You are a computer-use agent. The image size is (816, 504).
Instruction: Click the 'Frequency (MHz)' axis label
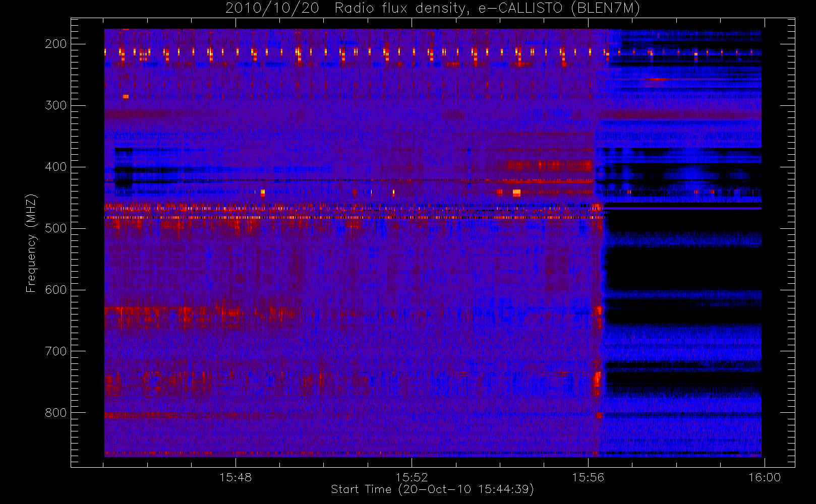31,243
